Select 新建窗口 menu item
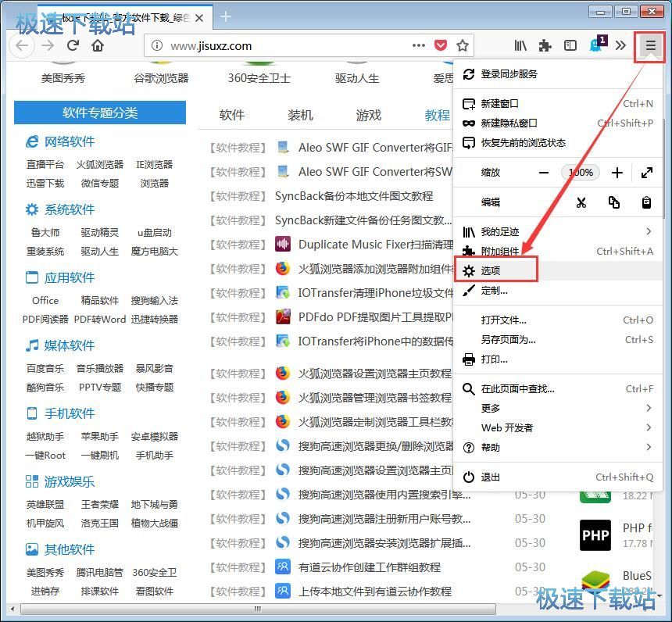672x622 pixels. coord(557,104)
